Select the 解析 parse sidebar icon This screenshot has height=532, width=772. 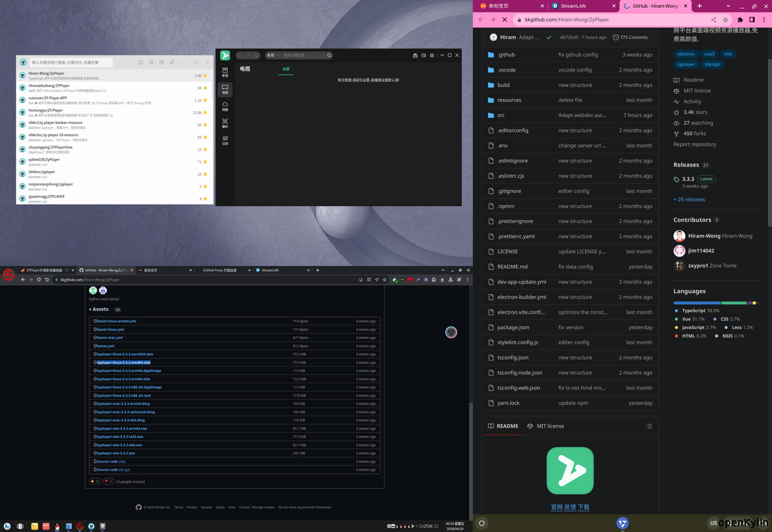click(x=225, y=123)
